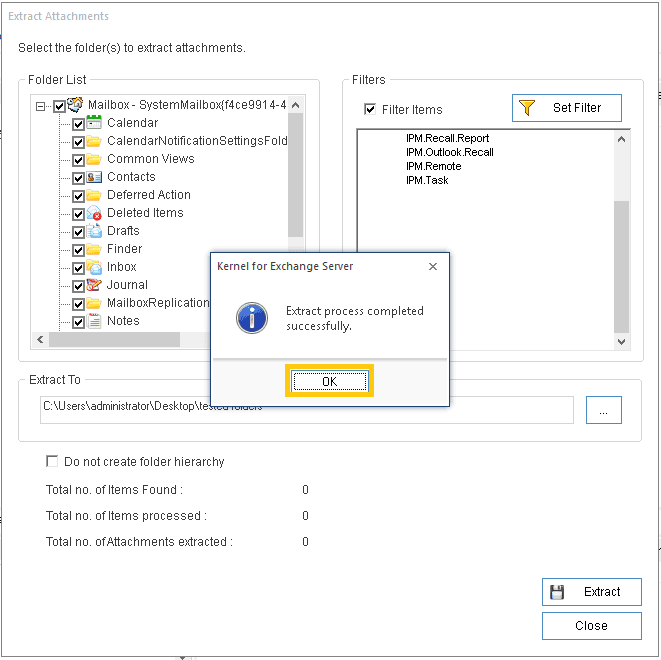Click the filter list scroll up arrow

pos(621,139)
